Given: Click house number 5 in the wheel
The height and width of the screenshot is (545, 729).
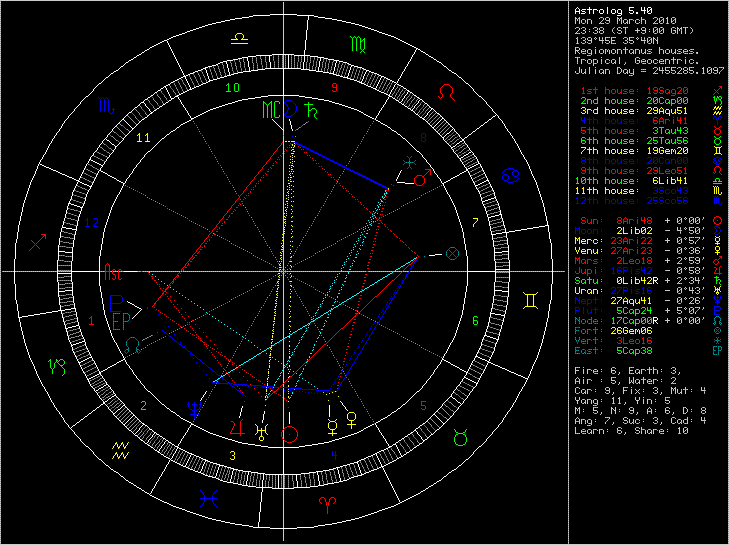Looking at the screenshot, I should pyautogui.click(x=423, y=406).
